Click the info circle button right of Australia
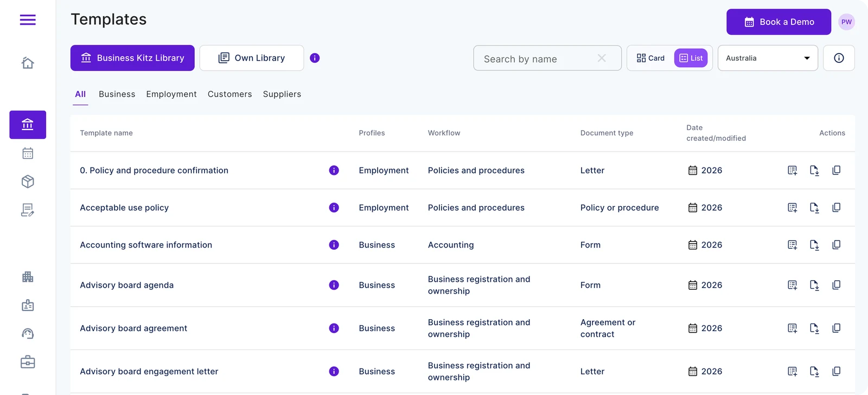This screenshot has width=868, height=395. click(x=839, y=58)
